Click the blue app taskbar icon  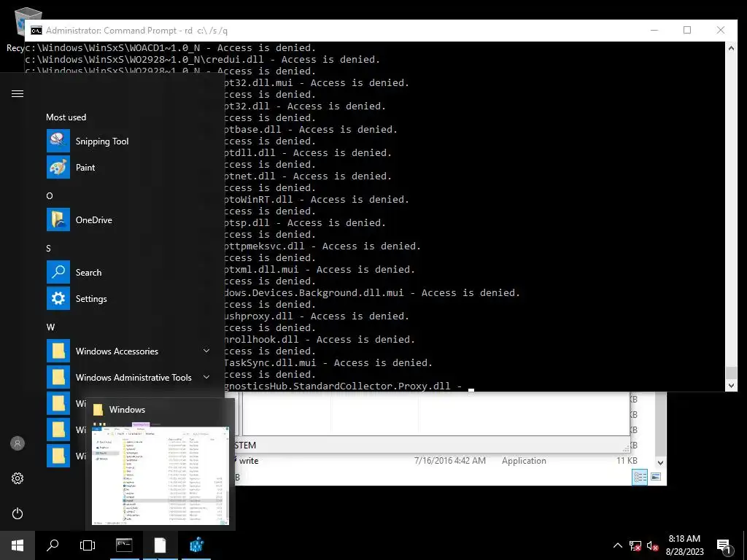196,545
